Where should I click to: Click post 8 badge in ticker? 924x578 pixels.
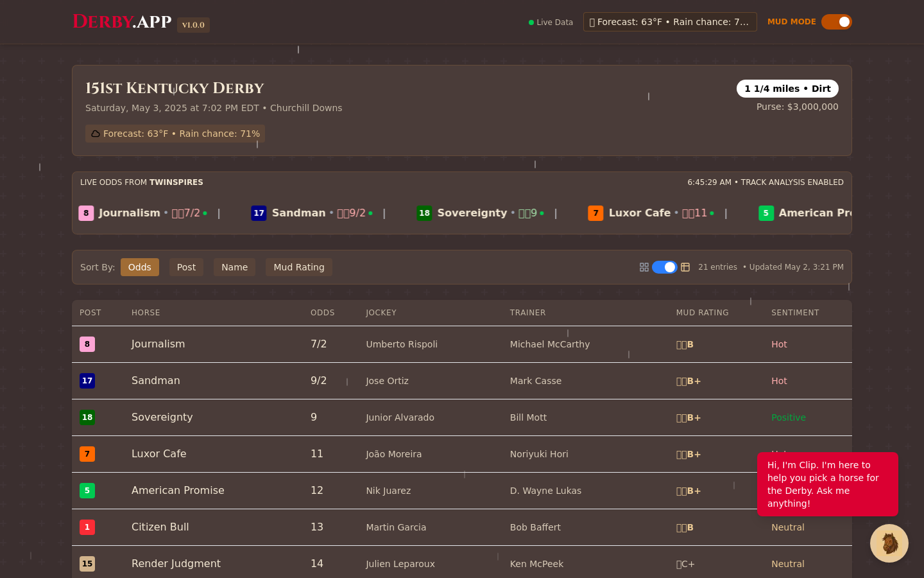[x=87, y=213]
